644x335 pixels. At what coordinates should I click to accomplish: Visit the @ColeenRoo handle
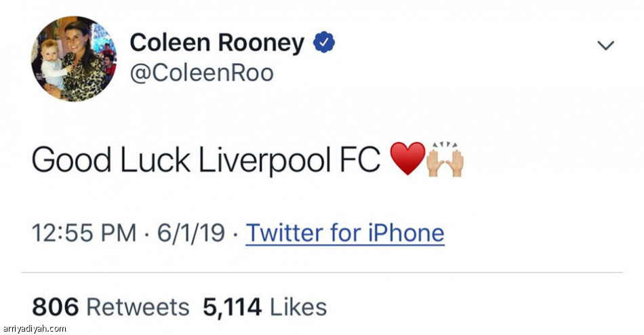[x=201, y=73]
